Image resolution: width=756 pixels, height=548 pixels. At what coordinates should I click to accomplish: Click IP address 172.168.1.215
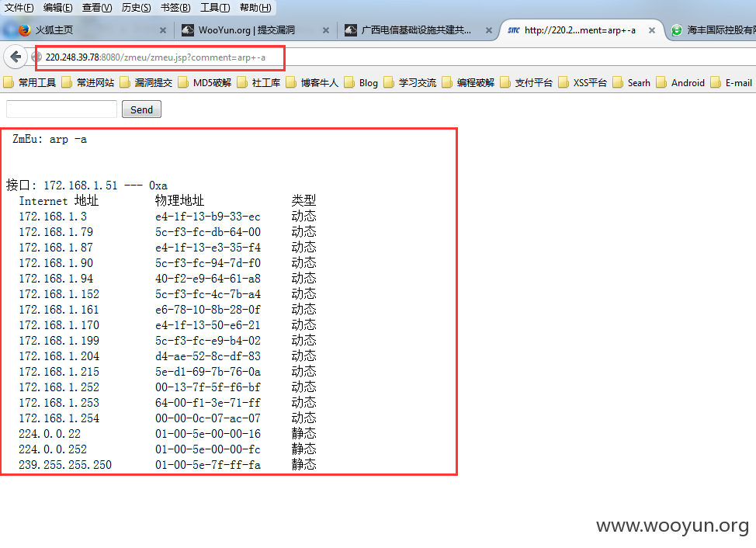(x=59, y=372)
